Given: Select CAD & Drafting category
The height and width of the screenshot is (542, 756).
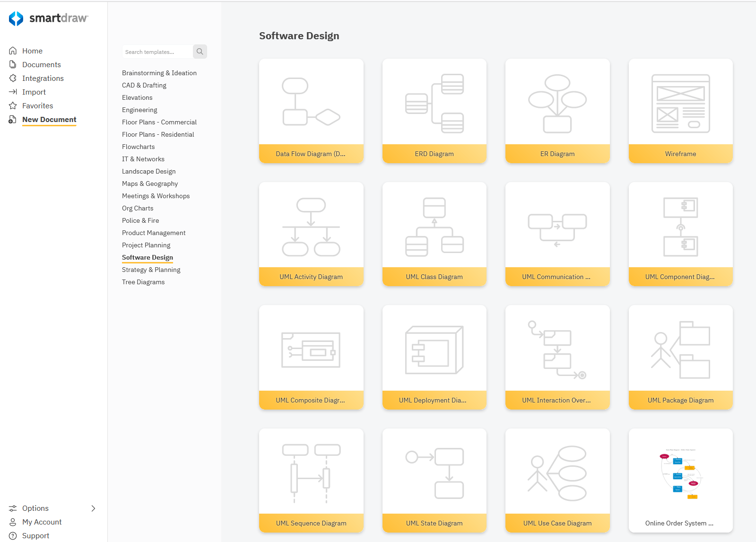Looking at the screenshot, I should (x=144, y=85).
